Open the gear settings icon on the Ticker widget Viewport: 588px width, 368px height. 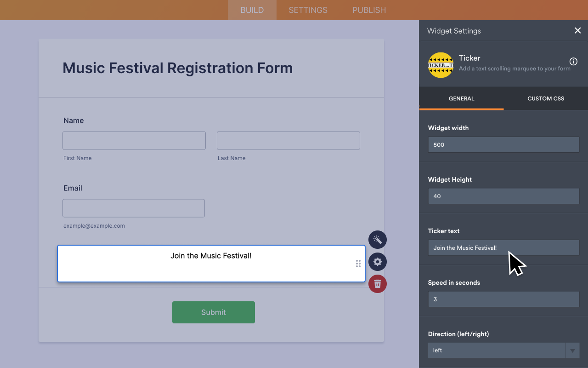pos(377,262)
